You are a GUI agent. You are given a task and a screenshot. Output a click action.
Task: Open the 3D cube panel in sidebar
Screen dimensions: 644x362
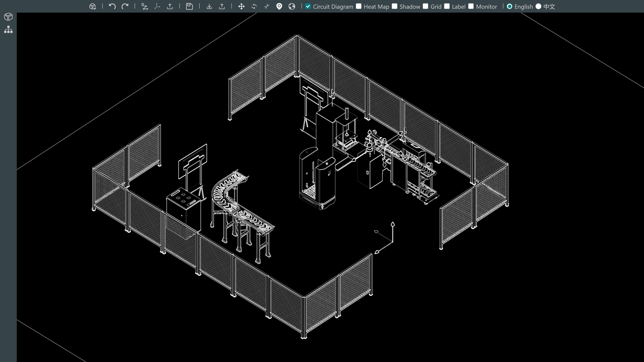(8, 17)
